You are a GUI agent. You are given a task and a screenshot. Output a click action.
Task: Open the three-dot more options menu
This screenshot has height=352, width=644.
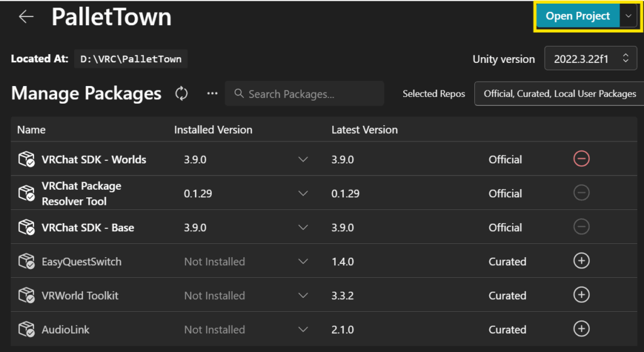click(213, 94)
